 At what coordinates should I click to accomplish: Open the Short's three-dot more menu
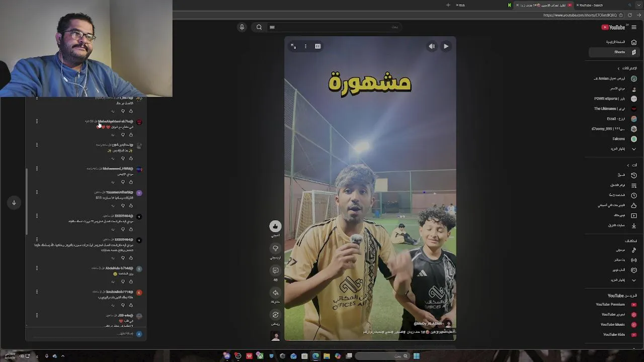(x=305, y=46)
